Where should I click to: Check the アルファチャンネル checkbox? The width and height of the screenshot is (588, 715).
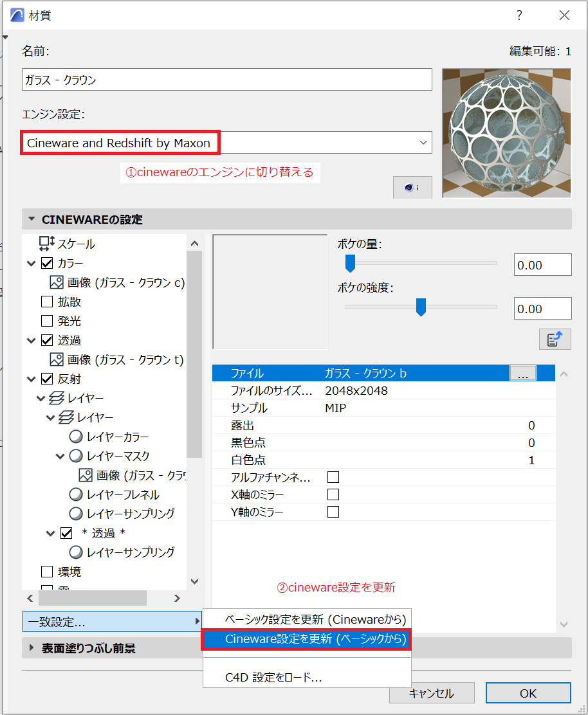[x=333, y=477]
